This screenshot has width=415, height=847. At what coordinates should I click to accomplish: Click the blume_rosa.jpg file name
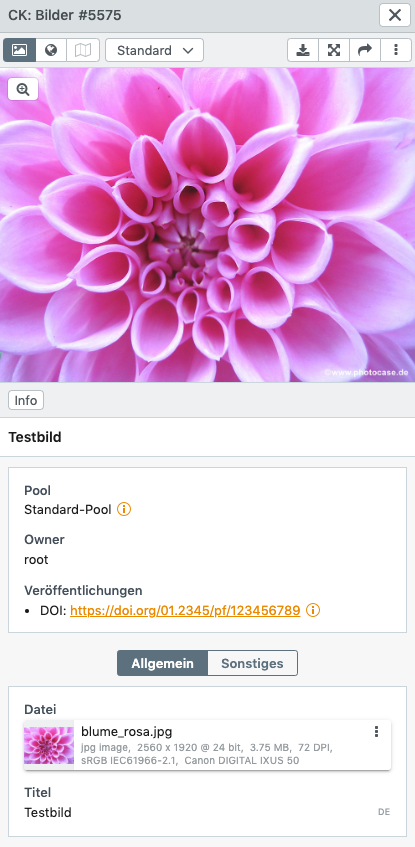click(x=126, y=731)
